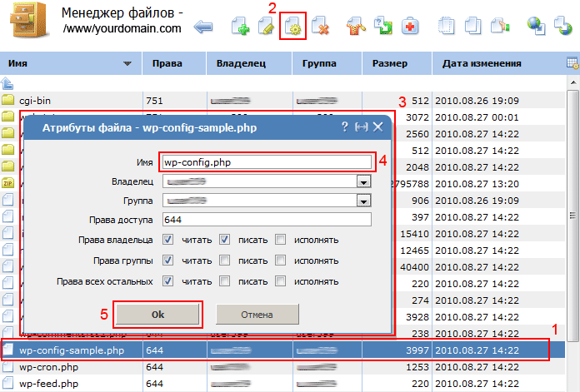Image resolution: width=580 pixels, height=392 pixels.
Task: Sort by Размер column header
Action: click(390, 63)
